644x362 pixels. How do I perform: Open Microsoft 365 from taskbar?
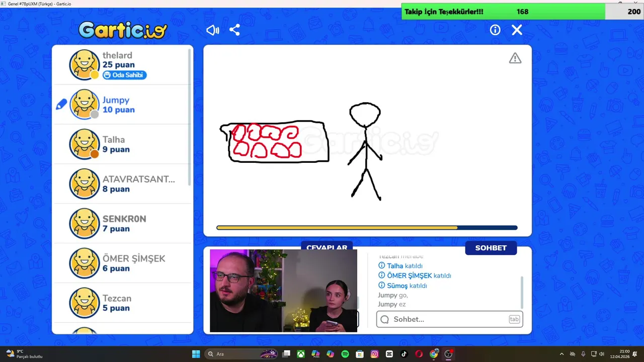coord(315,354)
